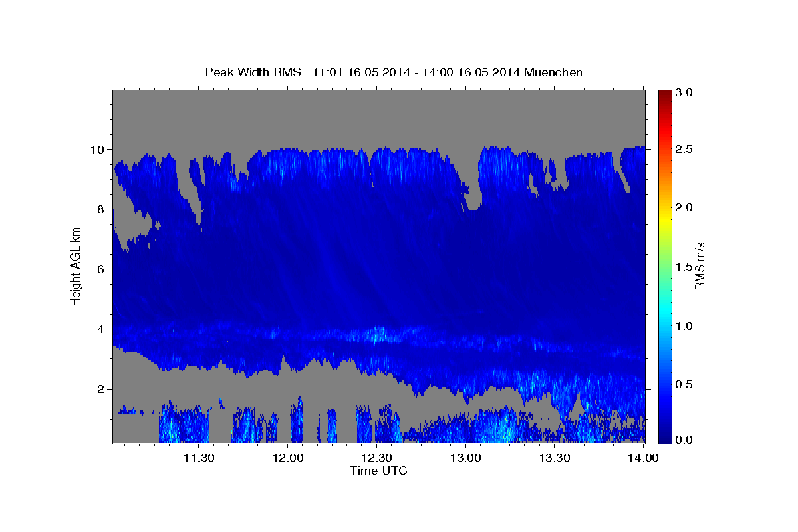Click the 13:30 time axis tick label
Image resolution: width=798 pixels, height=532 pixels.
[x=555, y=458]
